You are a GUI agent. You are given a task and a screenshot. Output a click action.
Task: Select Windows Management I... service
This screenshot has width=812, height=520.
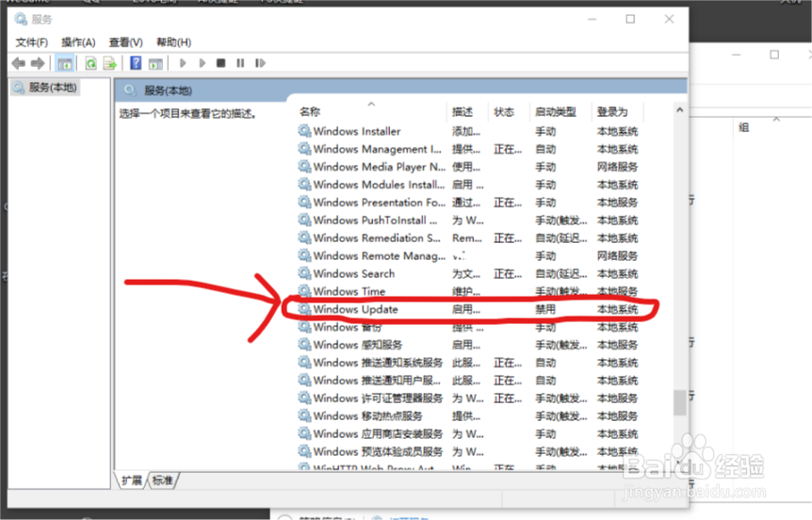(x=469, y=149)
